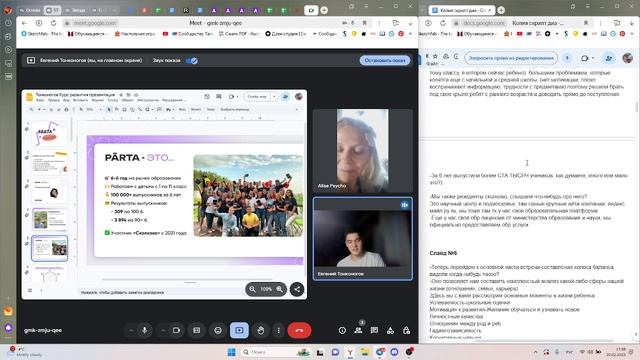640x360 pixels.
Task: Star the Google Docs document
Action: [436, 56]
